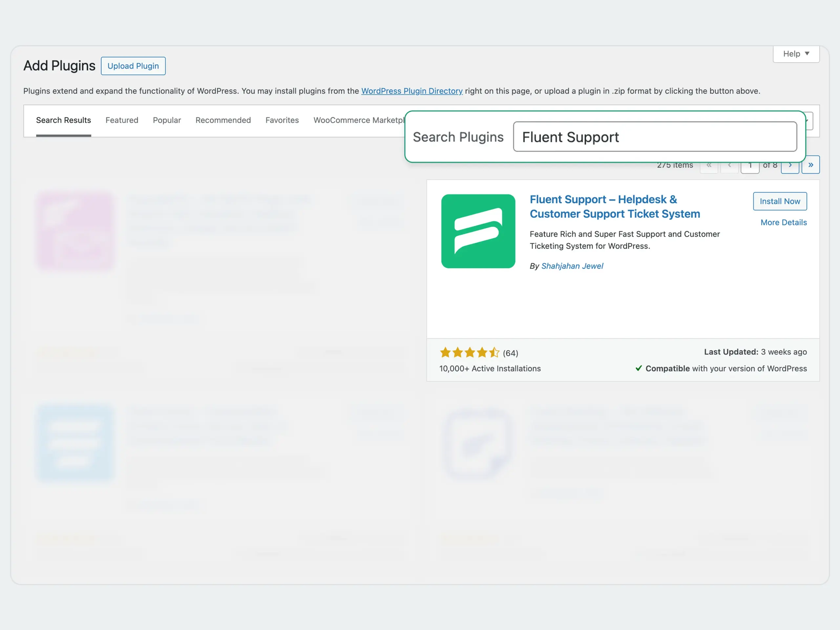Open the WooCommerce Marketplace tab
The height and width of the screenshot is (630, 840).
coord(359,120)
